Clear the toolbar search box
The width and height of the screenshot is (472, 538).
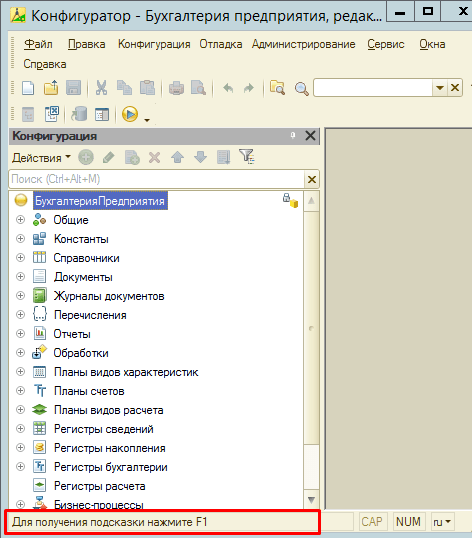455,88
